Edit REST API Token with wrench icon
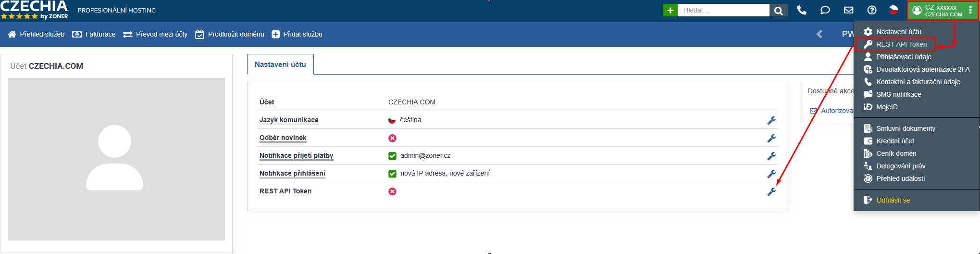 771,191
